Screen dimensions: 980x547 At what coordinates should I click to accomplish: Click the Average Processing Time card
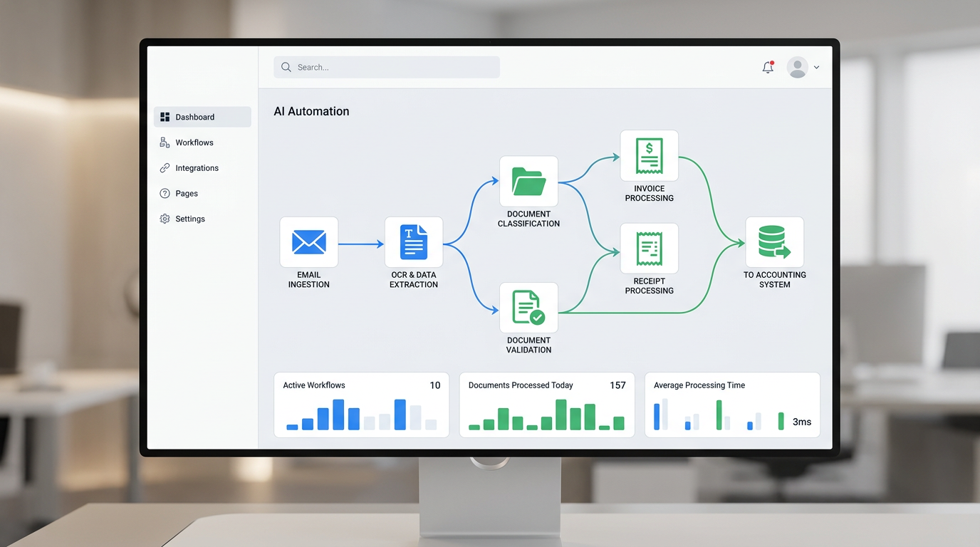(731, 404)
